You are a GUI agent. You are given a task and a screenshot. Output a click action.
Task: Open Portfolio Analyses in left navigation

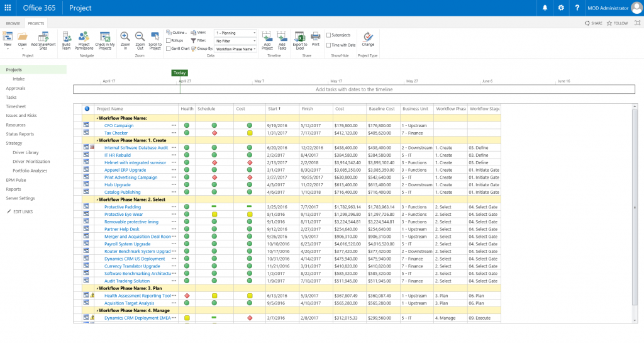click(30, 171)
